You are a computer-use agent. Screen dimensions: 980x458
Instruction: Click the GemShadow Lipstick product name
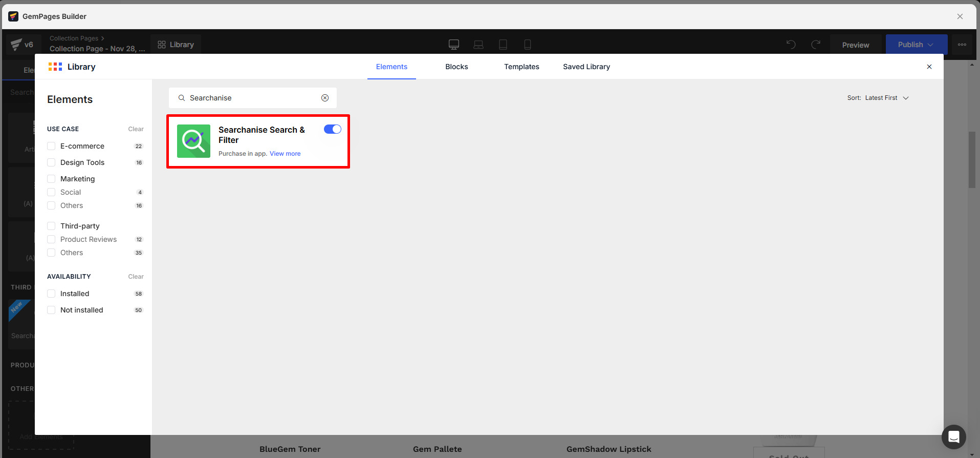(609, 449)
